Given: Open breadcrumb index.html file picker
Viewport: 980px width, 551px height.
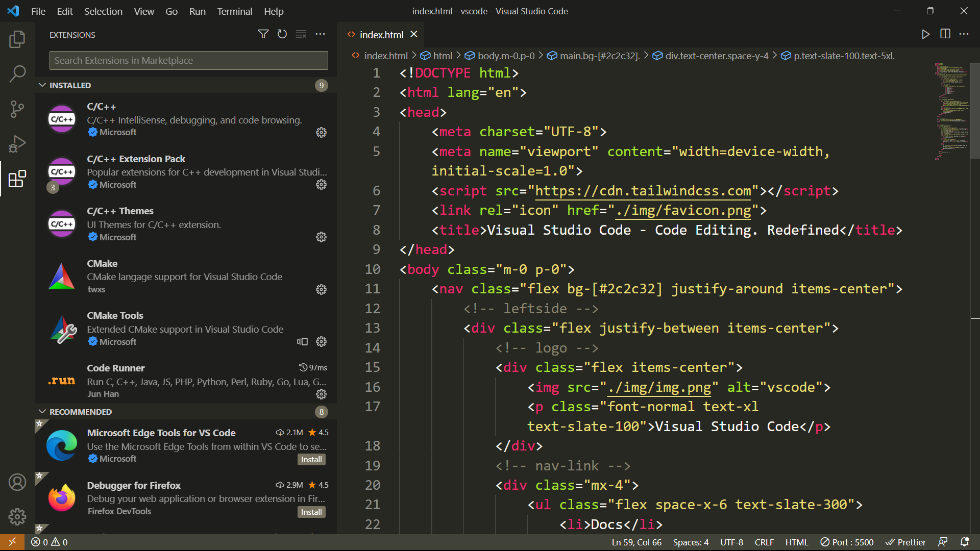Looking at the screenshot, I should coord(380,56).
